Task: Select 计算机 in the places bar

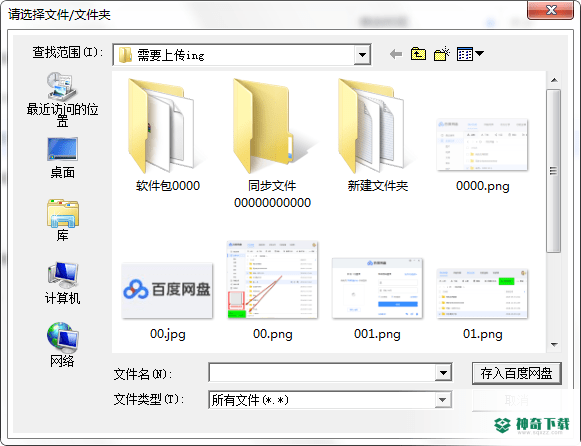Action: [x=62, y=283]
